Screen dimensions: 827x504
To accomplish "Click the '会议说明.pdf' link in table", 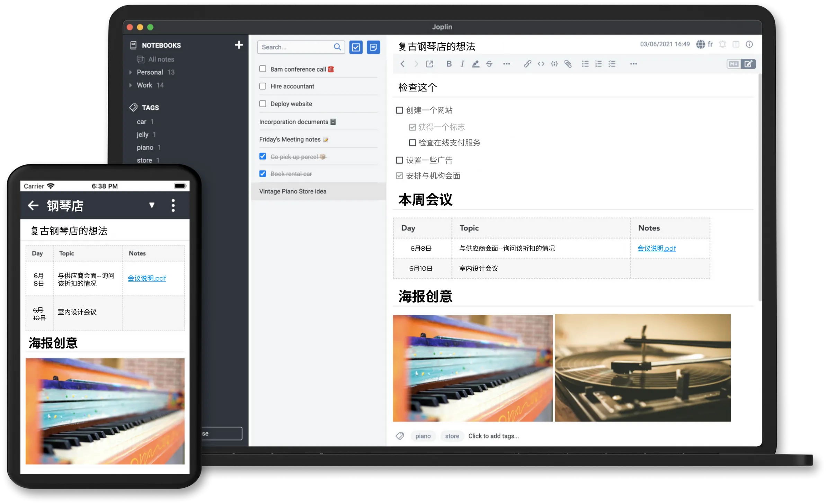I will [657, 248].
